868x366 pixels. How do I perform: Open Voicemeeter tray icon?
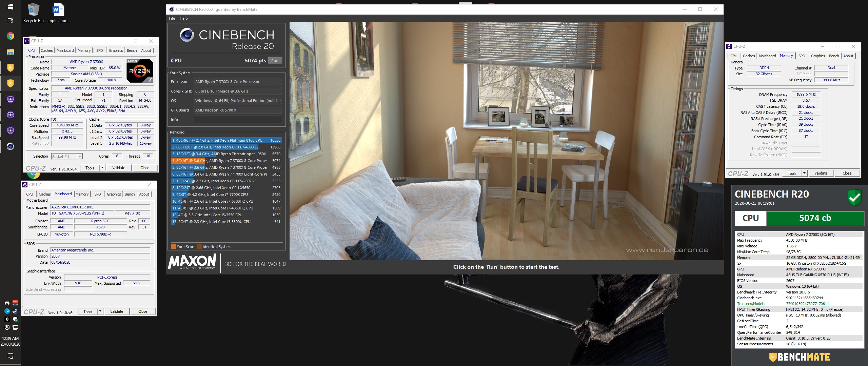pos(15,303)
